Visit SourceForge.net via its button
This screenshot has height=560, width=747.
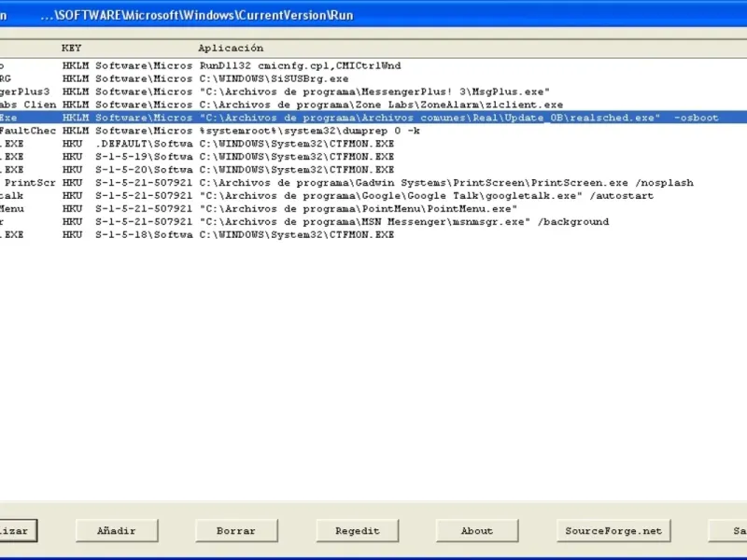(613, 530)
